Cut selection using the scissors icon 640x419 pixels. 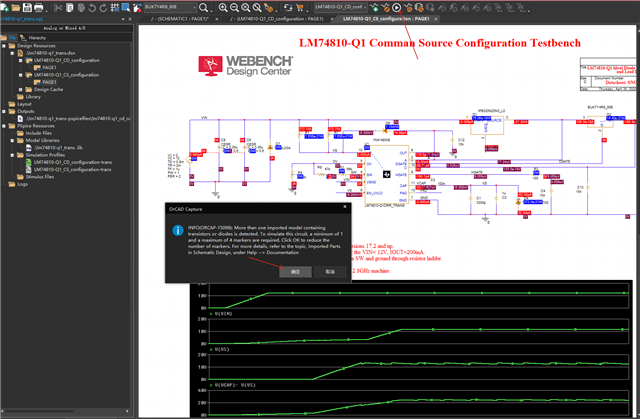(x=58, y=7)
